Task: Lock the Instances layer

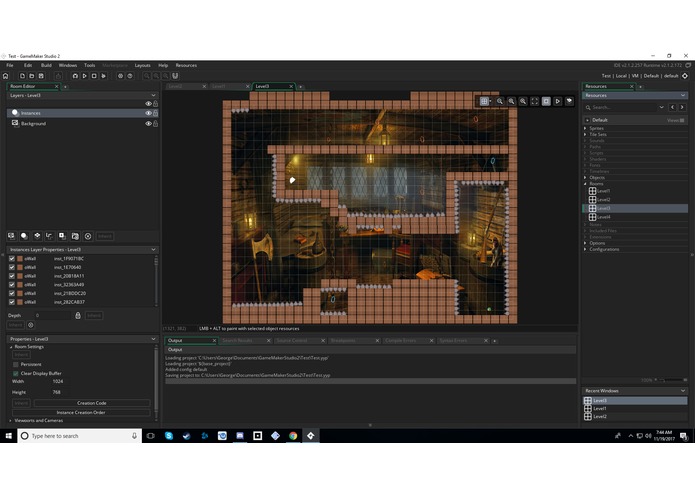Action: click(156, 113)
